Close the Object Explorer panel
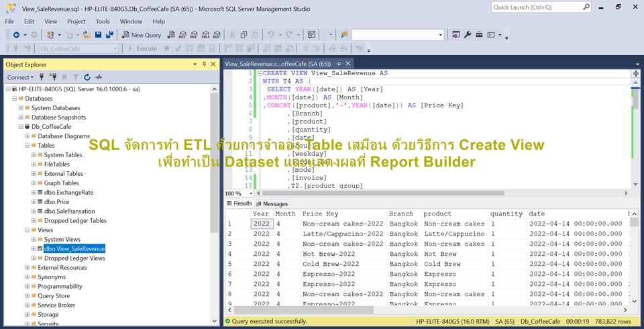644x329 pixels. coord(213,64)
